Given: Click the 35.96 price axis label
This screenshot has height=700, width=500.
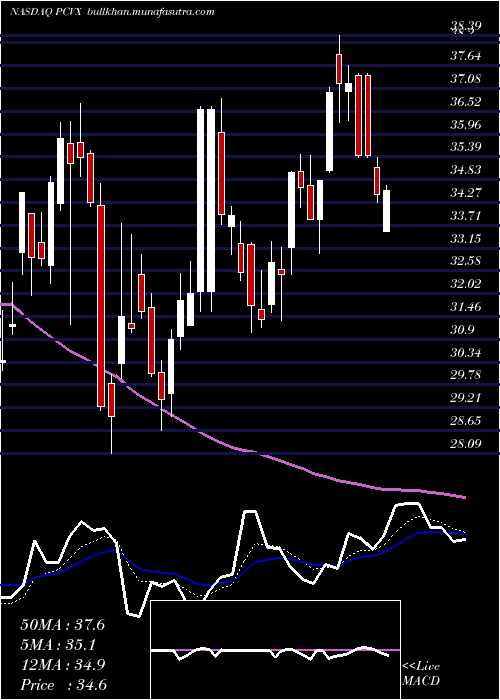Looking at the screenshot, I should tap(466, 125).
